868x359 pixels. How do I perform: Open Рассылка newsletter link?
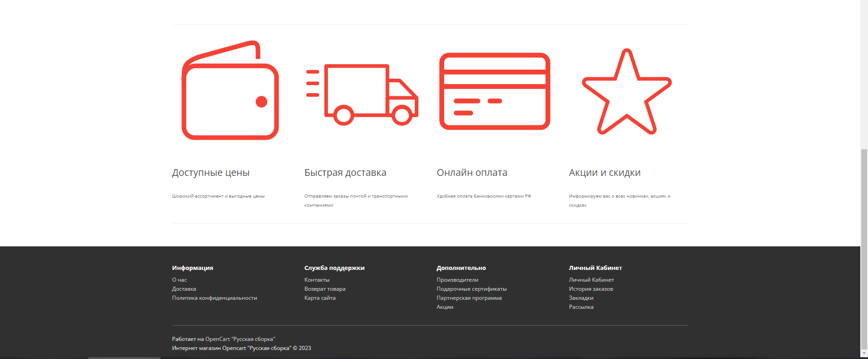581,307
